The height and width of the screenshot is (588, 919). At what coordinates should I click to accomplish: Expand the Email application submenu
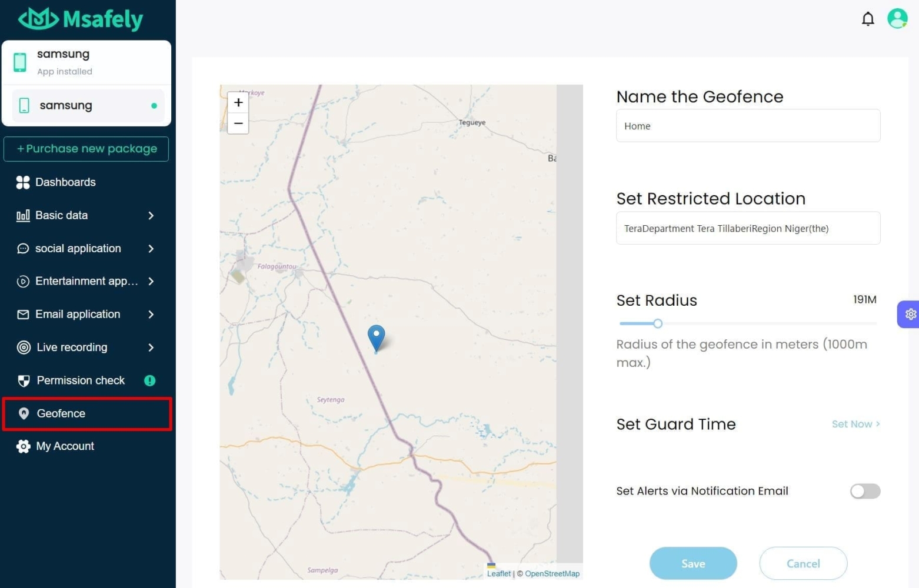pyautogui.click(x=86, y=314)
